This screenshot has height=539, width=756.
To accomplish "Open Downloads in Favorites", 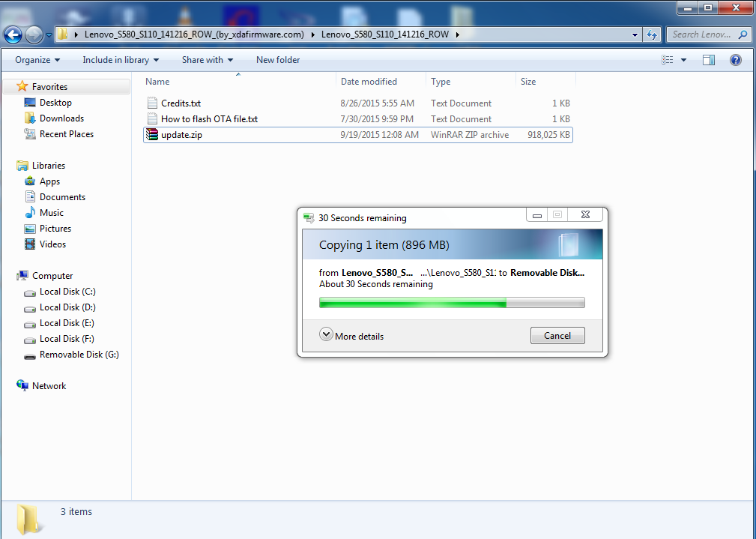I will [x=61, y=118].
